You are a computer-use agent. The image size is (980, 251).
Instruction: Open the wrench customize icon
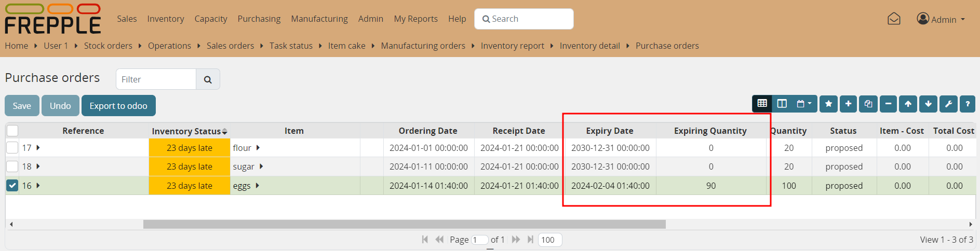pyautogui.click(x=948, y=104)
